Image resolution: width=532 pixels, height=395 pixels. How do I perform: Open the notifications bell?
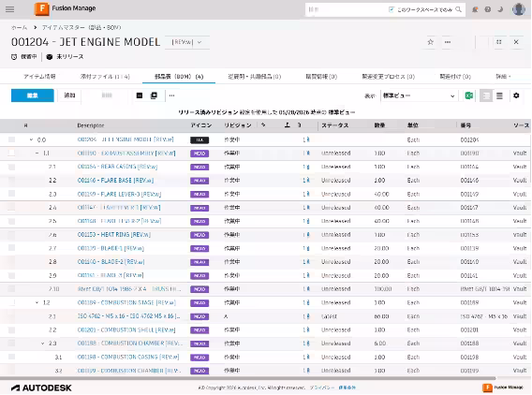point(475,9)
